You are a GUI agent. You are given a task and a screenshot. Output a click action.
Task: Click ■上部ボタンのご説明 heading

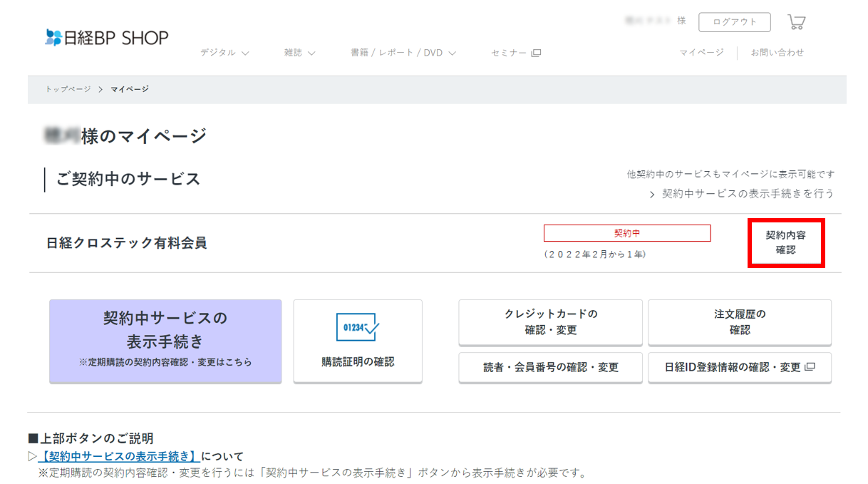click(91, 438)
